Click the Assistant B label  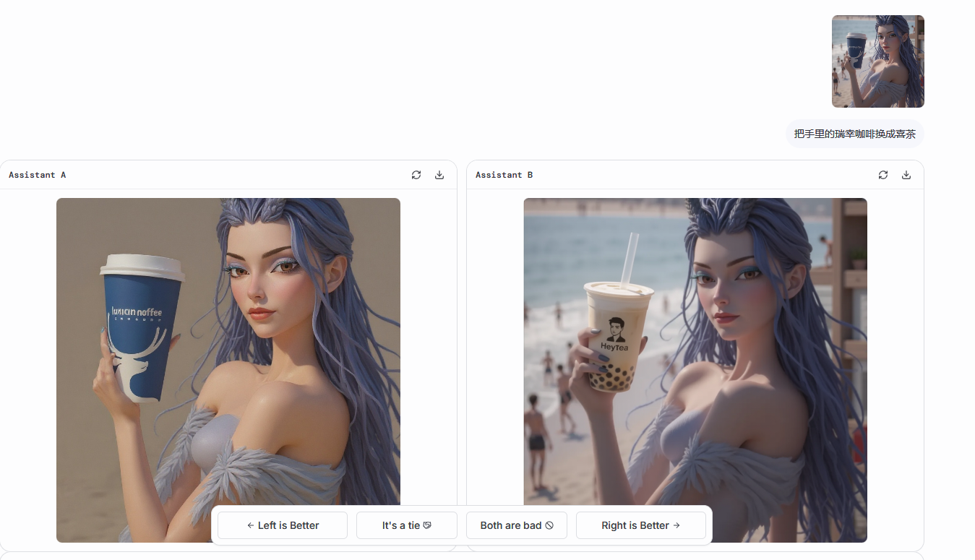point(504,175)
